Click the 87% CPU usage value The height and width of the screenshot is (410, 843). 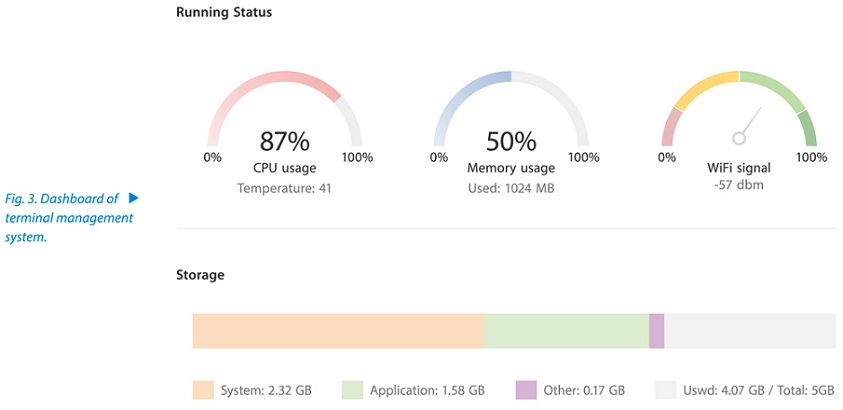(284, 141)
